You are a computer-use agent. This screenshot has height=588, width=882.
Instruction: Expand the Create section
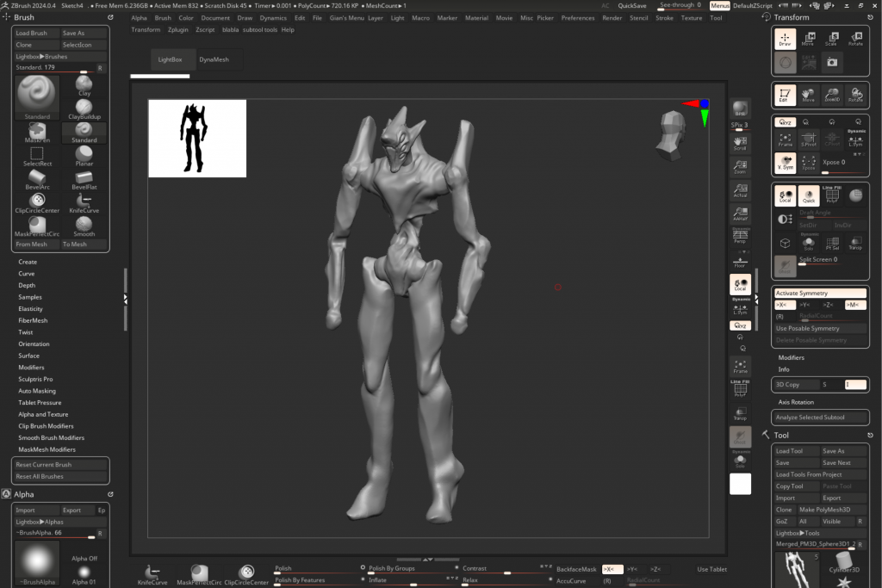tap(28, 262)
